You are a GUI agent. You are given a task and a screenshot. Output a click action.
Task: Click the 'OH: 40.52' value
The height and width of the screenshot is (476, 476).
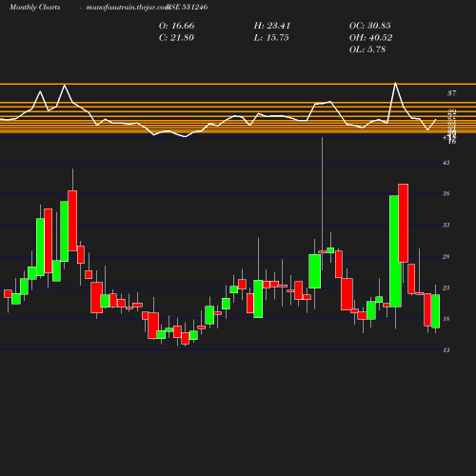click(x=370, y=38)
